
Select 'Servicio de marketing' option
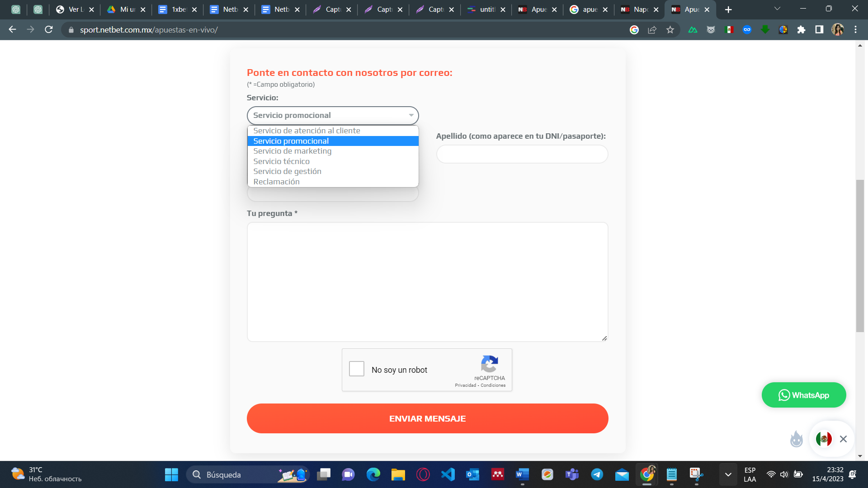pyautogui.click(x=292, y=151)
